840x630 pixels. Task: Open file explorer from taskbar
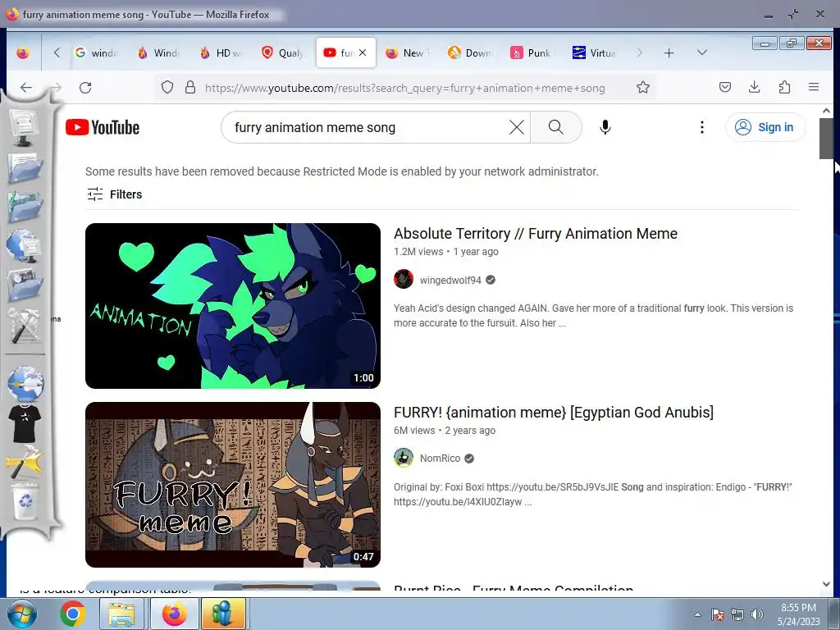tap(121, 614)
